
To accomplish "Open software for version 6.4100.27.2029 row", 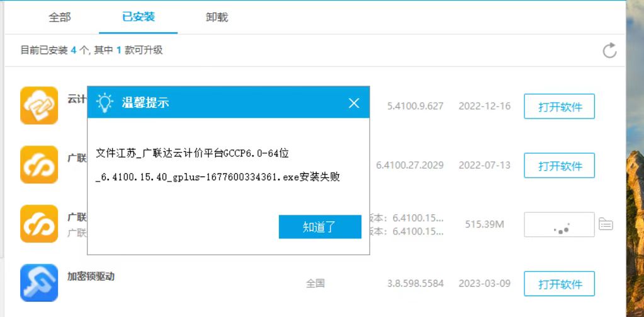I will (559, 166).
